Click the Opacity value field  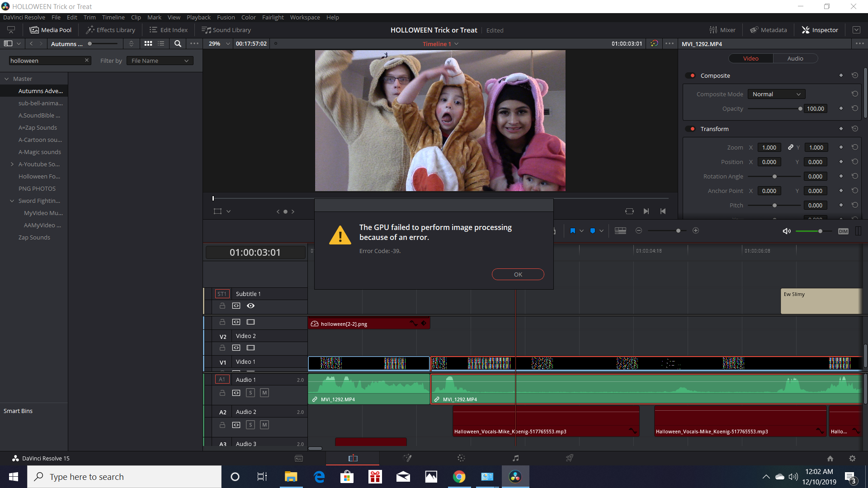[x=816, y=108]
